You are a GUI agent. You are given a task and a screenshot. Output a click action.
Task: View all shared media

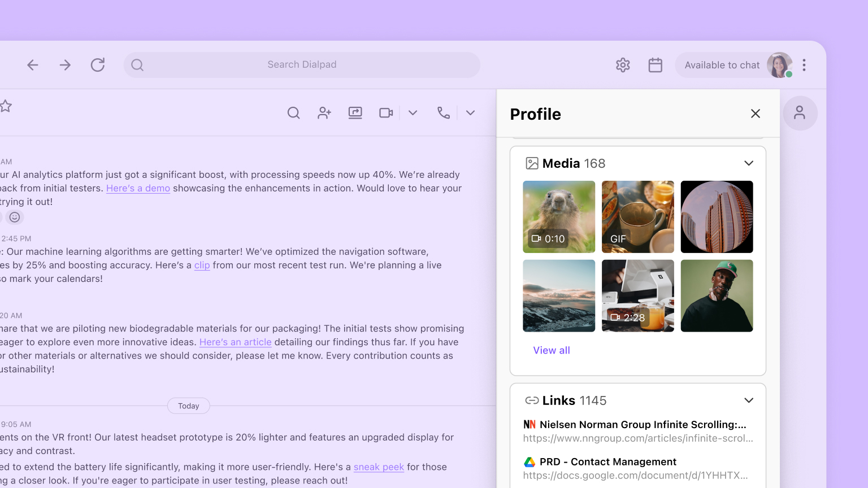point(551,350)
